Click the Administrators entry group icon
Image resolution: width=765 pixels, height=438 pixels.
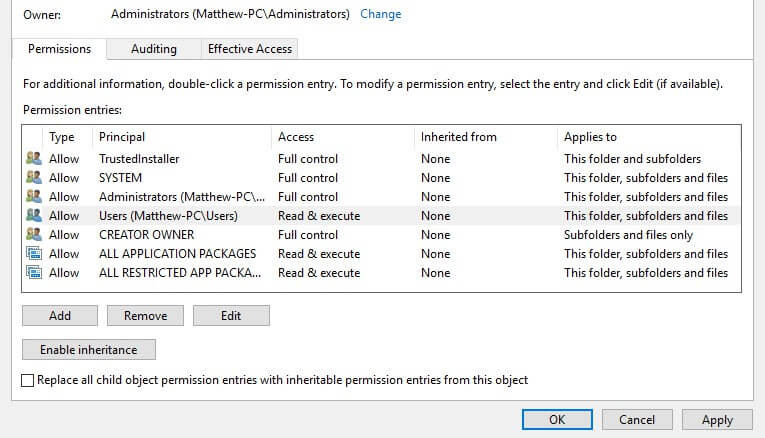coord(34,196)
